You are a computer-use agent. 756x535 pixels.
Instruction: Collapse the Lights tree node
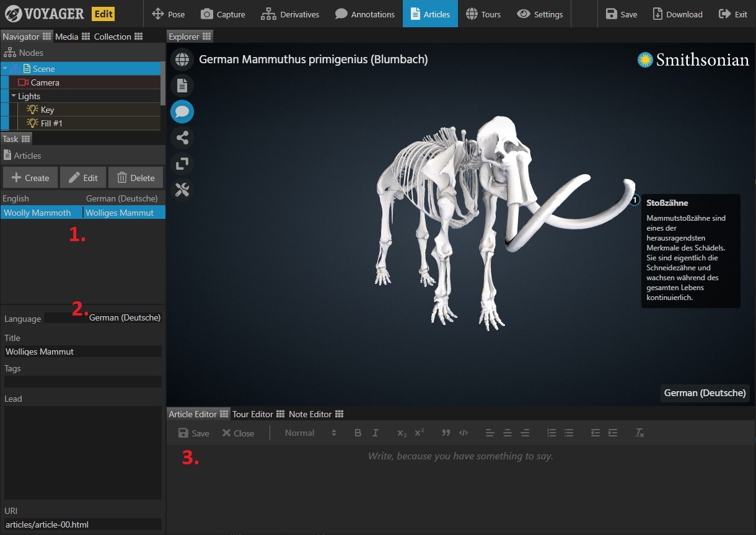click(14, 96)
